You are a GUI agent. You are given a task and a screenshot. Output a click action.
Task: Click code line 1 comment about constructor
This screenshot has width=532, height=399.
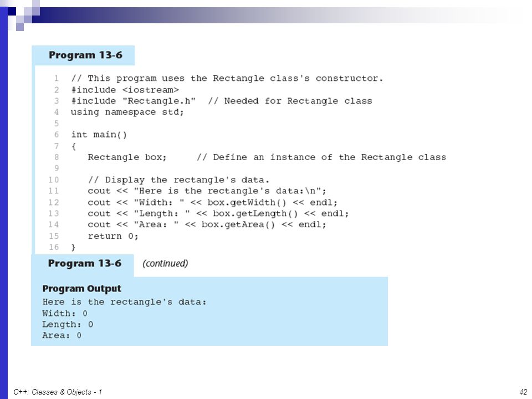pyautogui.click(x=227, y=78)
